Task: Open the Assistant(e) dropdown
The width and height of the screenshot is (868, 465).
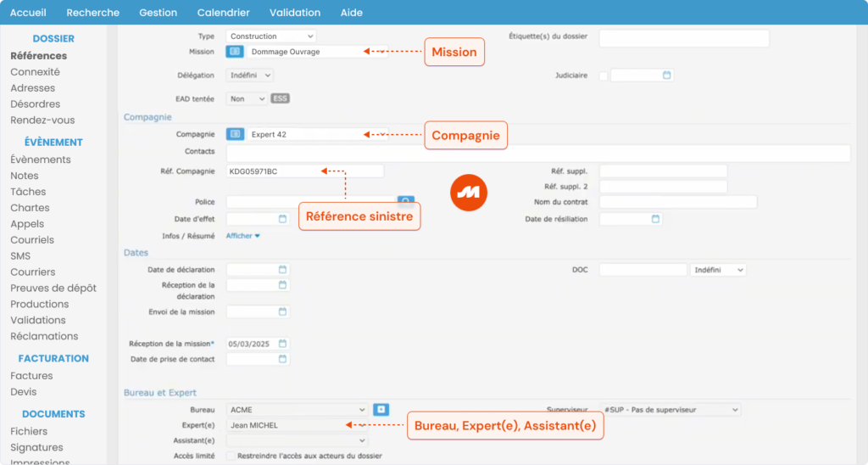Action: click(x=297, y=440)
